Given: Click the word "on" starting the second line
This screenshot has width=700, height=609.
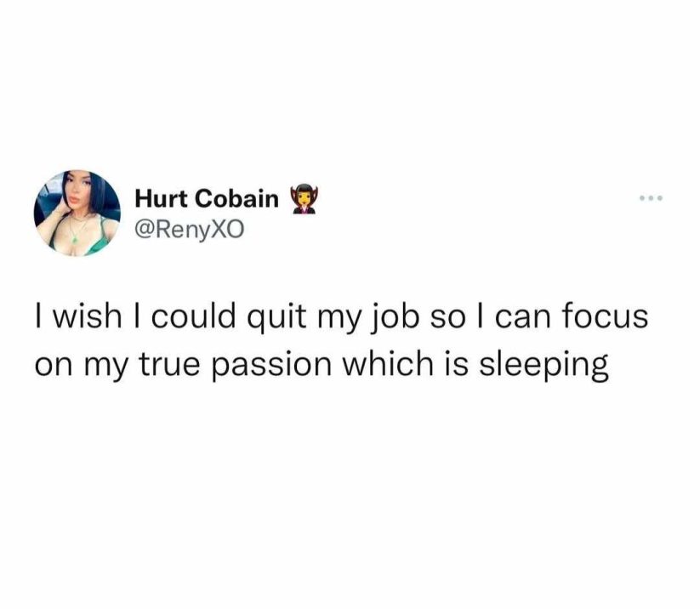Looking at the screenshot, I should [x=54, y=366].
